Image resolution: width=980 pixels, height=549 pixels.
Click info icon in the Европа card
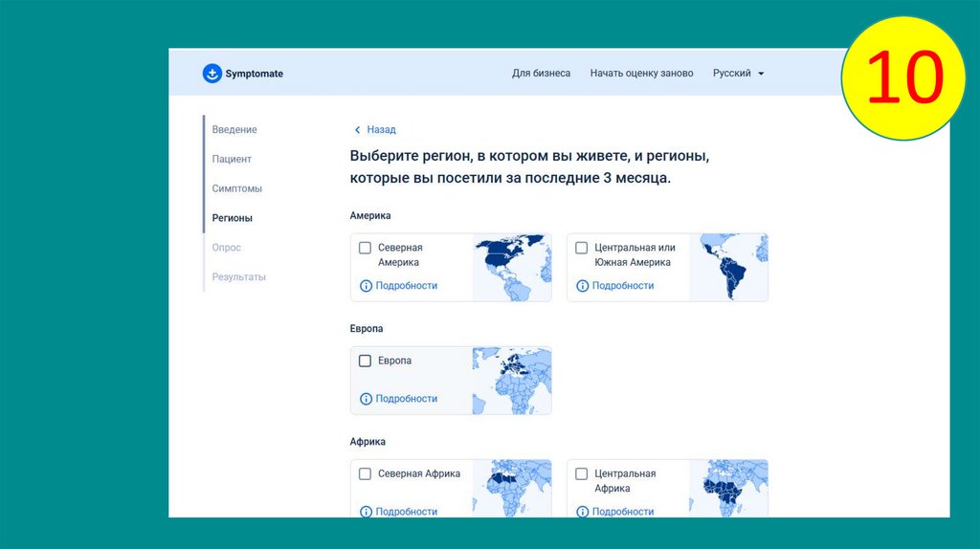366,399
